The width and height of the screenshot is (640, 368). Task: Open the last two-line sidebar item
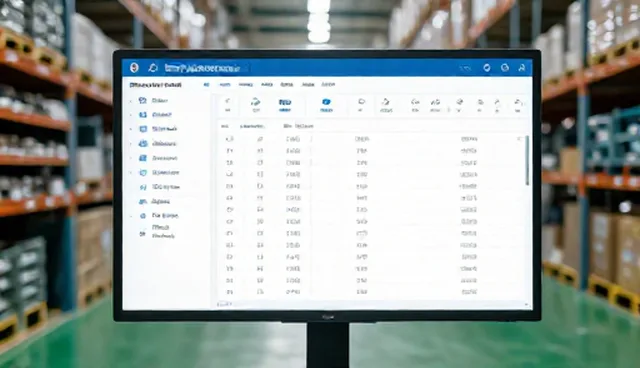click(157, 232)
